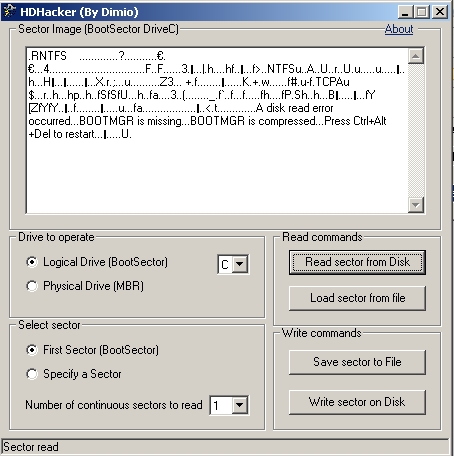This screenshot has width=454, height=456.
Task: Click Load sector from file button
Action: [357, 298]
